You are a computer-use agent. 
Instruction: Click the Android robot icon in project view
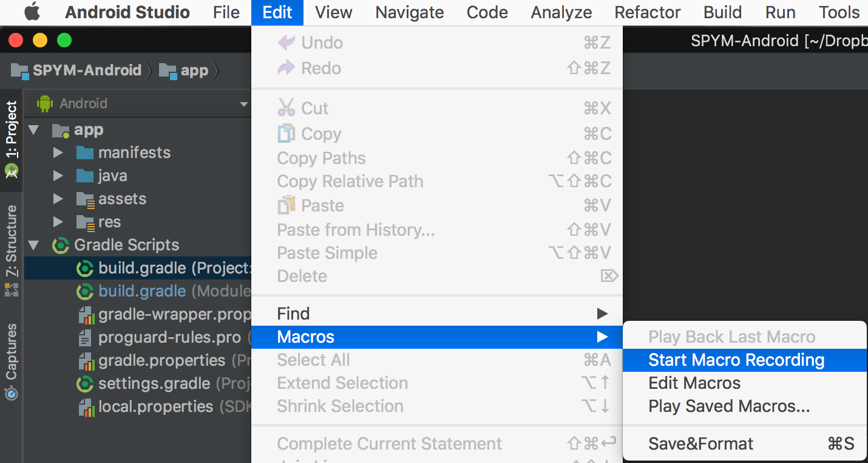click(45, 103)
